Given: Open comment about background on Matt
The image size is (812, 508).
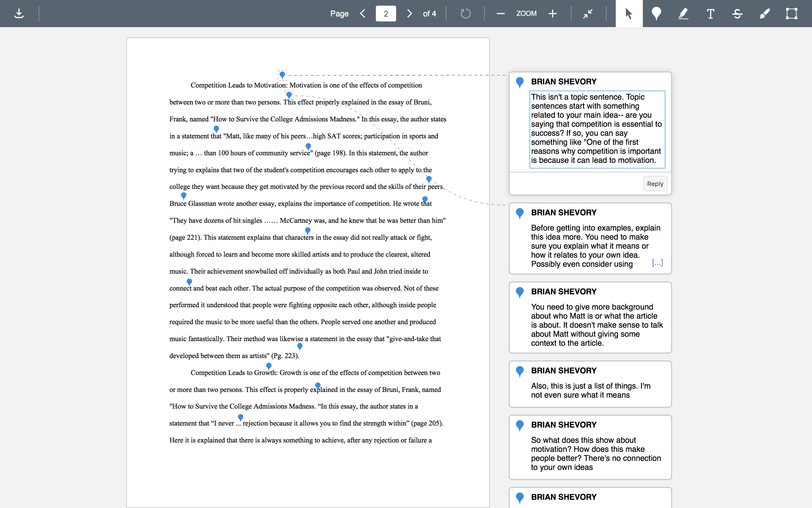Looking at the screenshot, I should pyautogui.click(x=590, y=317).
